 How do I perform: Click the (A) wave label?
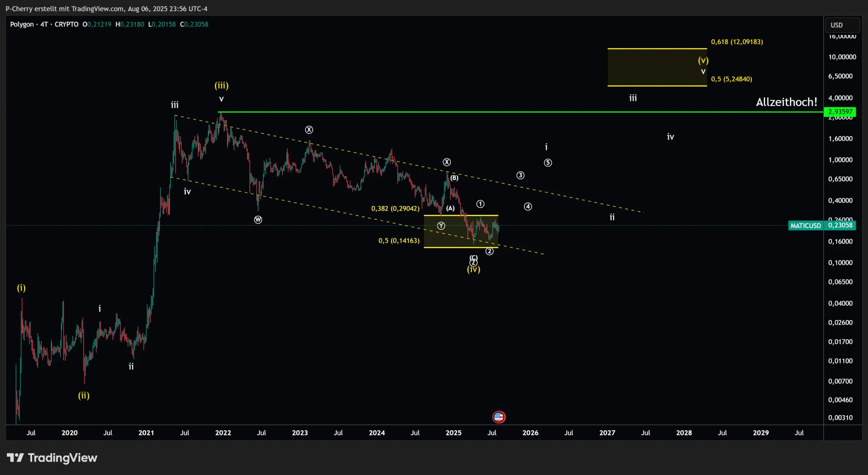450,208
